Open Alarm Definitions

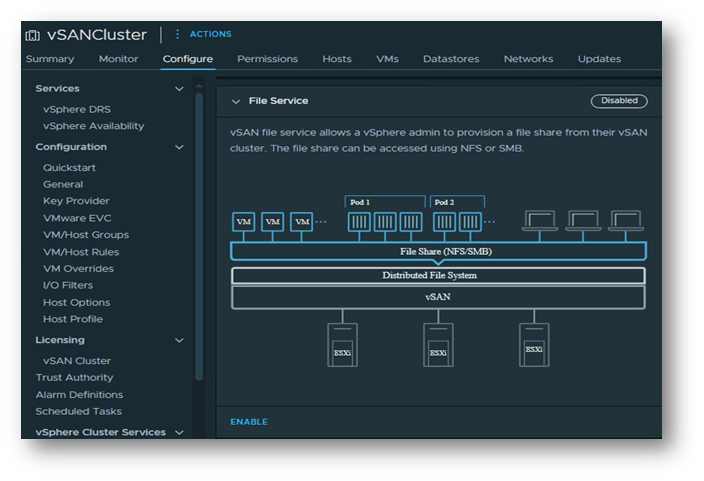click(79, 395)
